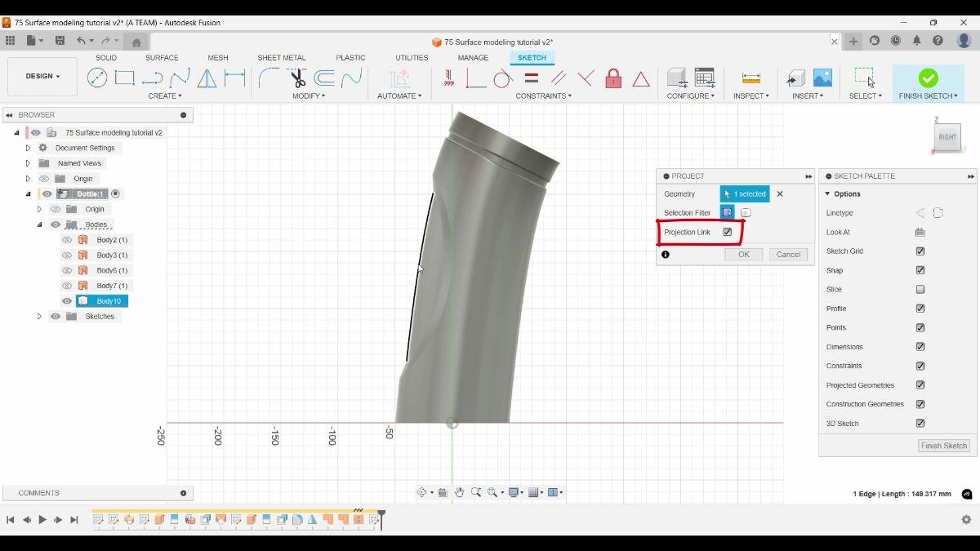Play the timeline

pyautogui.click(x=42, y=520)
